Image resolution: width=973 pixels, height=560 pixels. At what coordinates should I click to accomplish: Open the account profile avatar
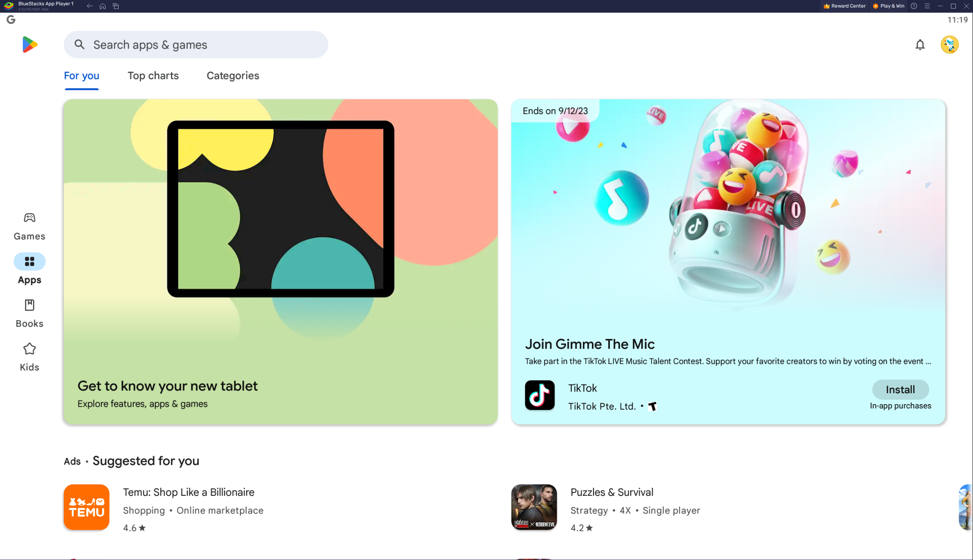pyautogui.click(x=949, y=45)
